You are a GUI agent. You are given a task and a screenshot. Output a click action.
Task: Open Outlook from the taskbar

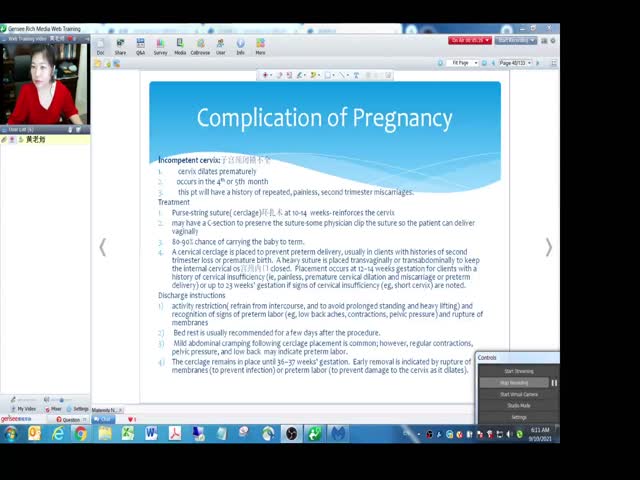pos(34,433)
